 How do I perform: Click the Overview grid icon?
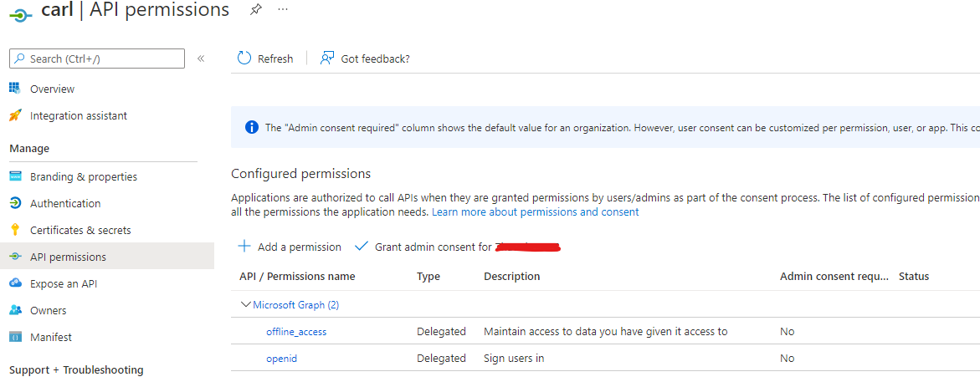(15, 89)
